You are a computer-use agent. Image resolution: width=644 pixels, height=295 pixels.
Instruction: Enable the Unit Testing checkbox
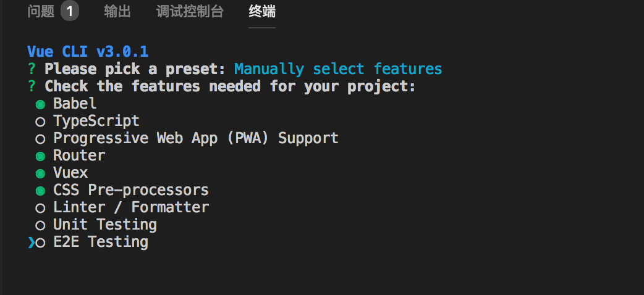41,225
